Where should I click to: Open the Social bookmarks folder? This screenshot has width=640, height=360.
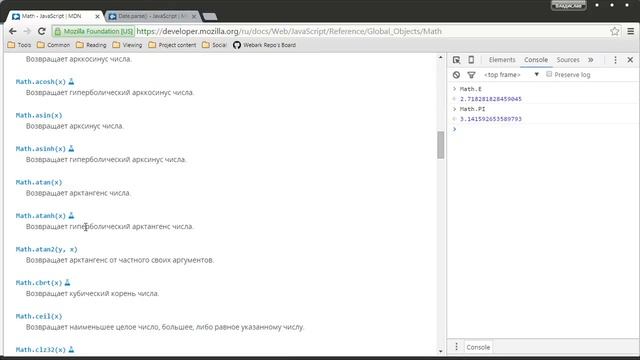coord(214,45)
